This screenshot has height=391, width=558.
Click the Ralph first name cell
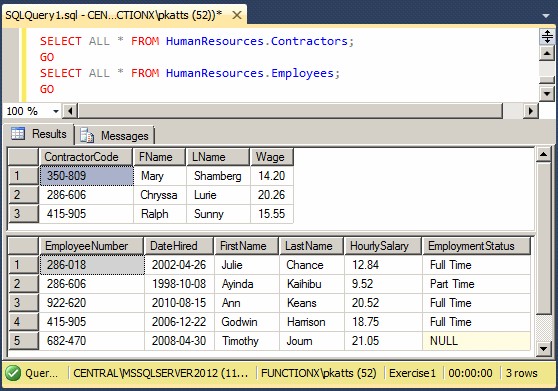point(160,214)
